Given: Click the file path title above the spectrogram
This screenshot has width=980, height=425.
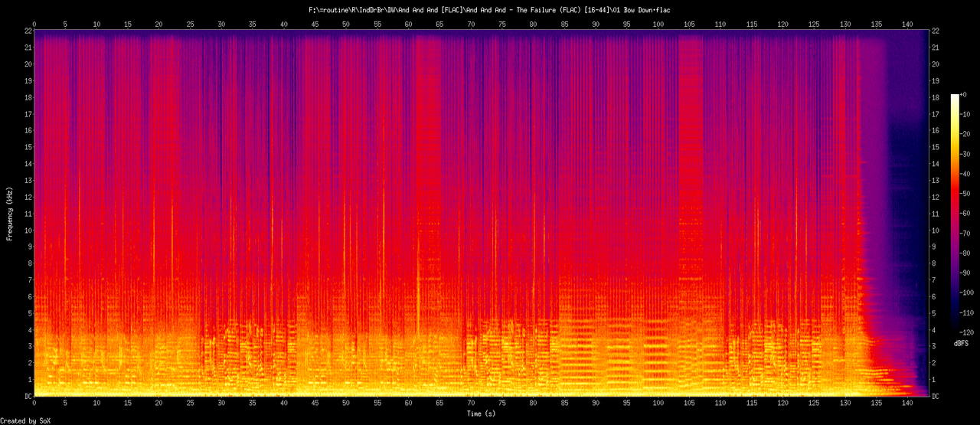Looking at the screenshot, I should [x=488, y=10].
